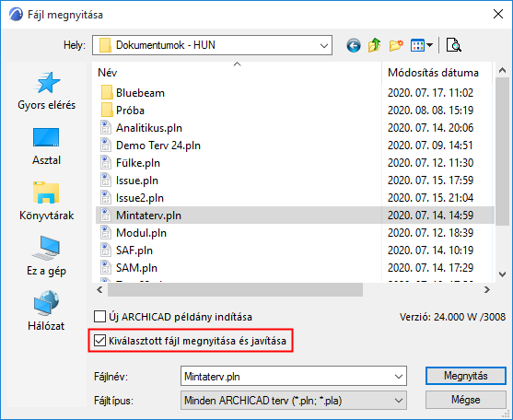Go up one folder level
This screenshot has width=513, height=420.
point(374,45)
